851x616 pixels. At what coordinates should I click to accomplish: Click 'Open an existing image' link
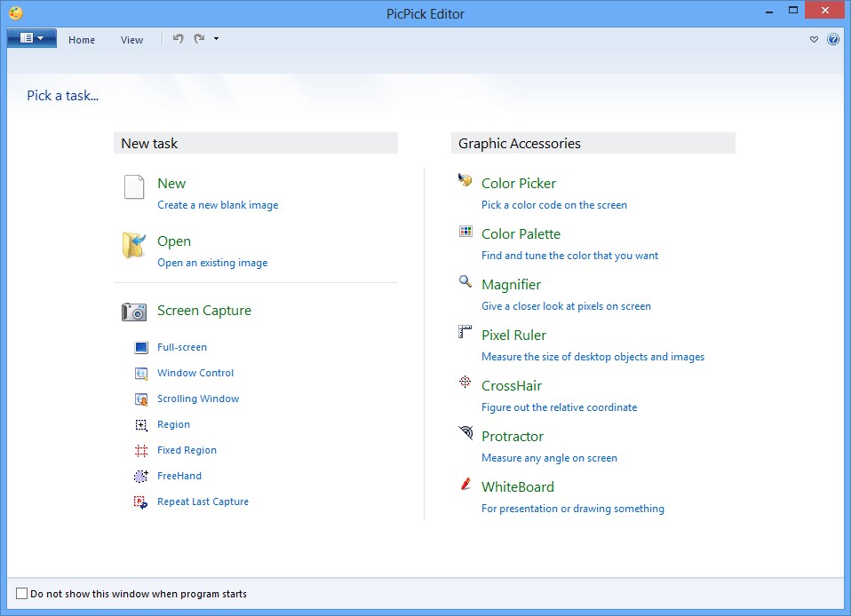(x=213, y=263)
